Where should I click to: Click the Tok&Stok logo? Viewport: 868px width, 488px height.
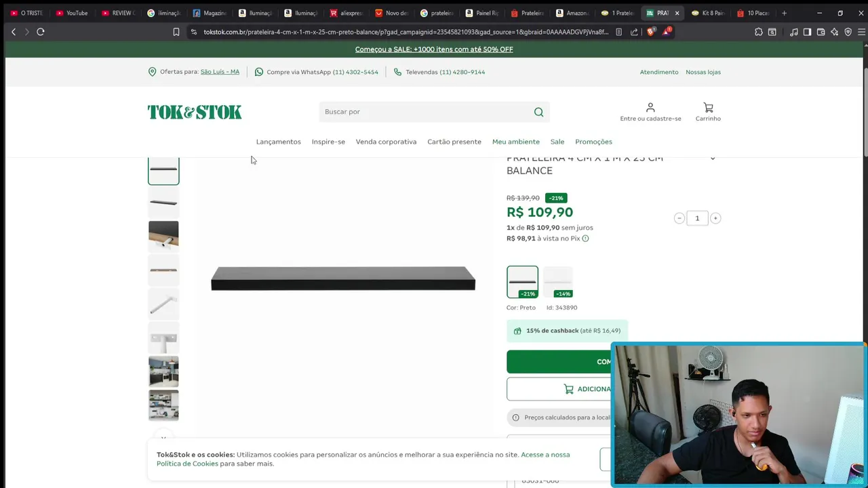195,112
